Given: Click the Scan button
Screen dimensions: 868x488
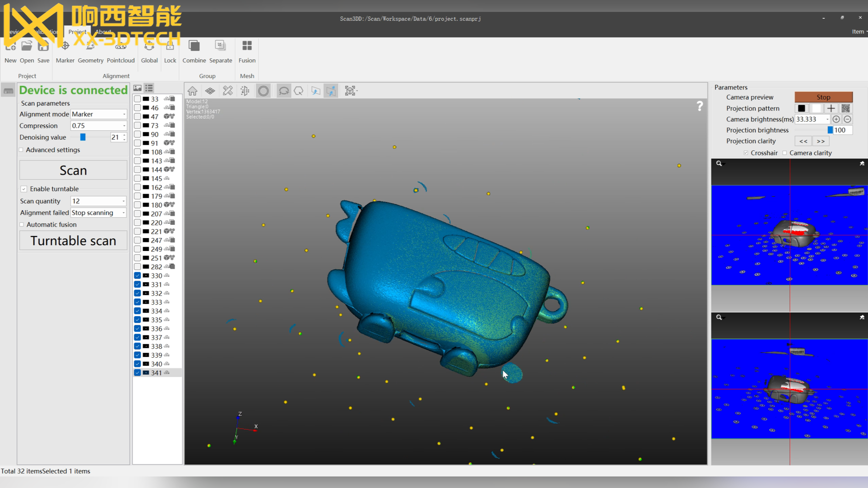Looking at the screenshot, I should point(73,170).
